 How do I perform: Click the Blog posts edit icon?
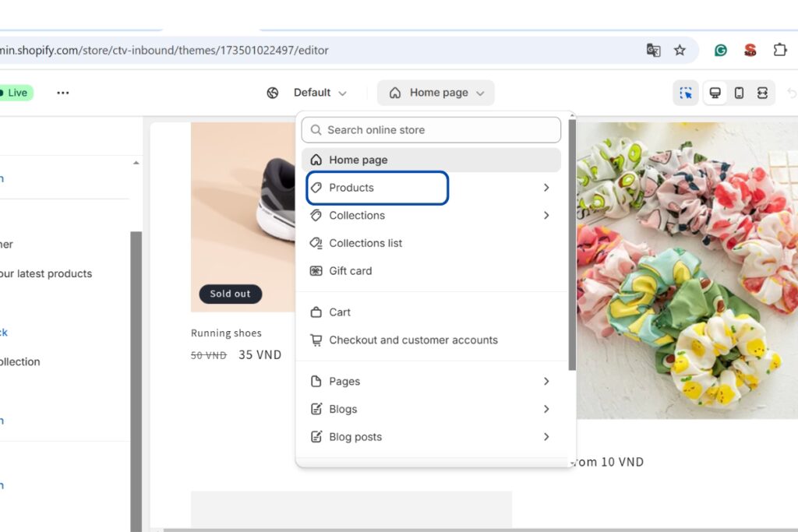(316, 436)
